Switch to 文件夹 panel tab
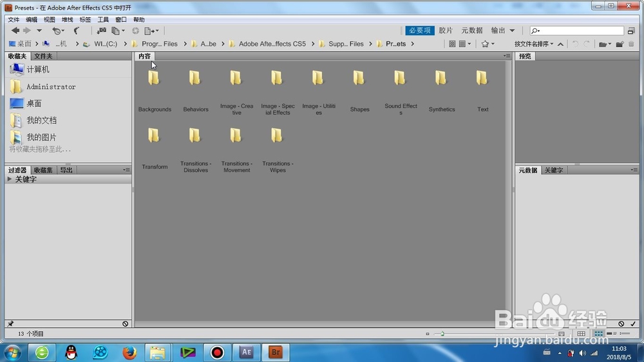Image resolution: width=644 pixels, height=362 pixels. point(43,56)
